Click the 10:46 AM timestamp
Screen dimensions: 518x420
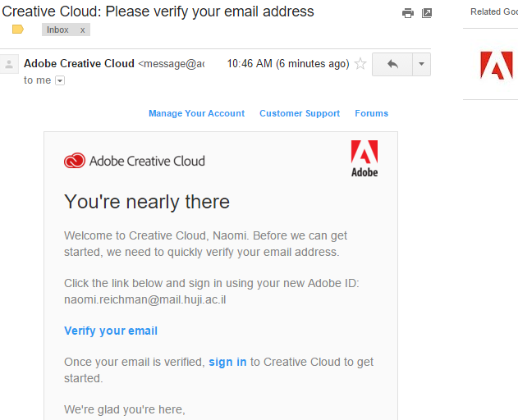(288, 63)
